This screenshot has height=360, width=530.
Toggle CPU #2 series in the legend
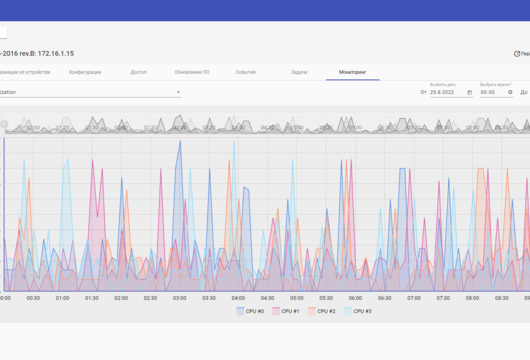tap(321, 311)
